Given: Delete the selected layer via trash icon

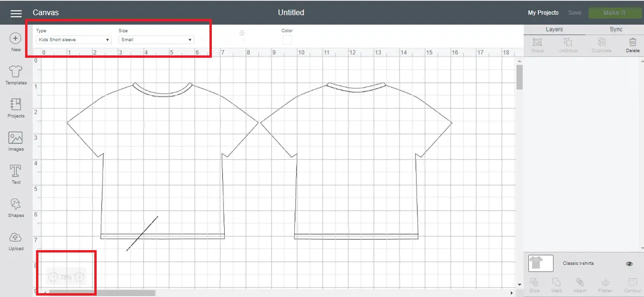Looking at the screenshot, I should pyautogui.click(x=633, y=43).
